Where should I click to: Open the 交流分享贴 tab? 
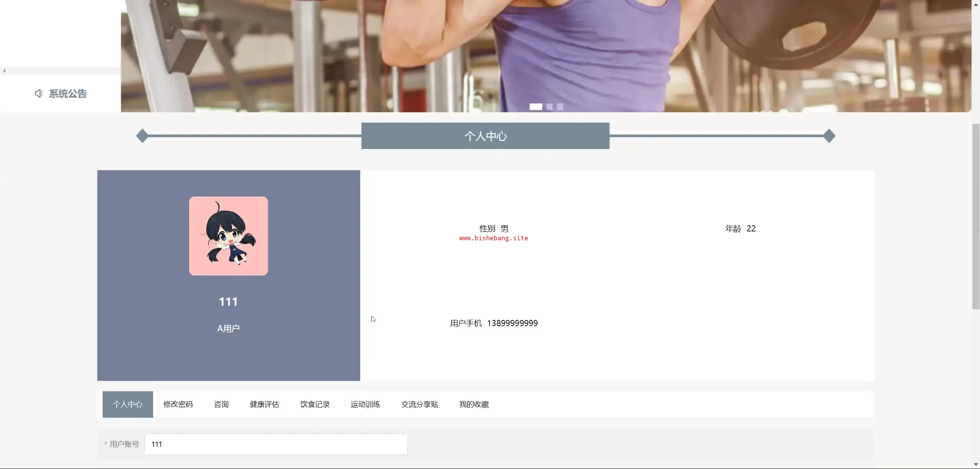pos(420,404)
